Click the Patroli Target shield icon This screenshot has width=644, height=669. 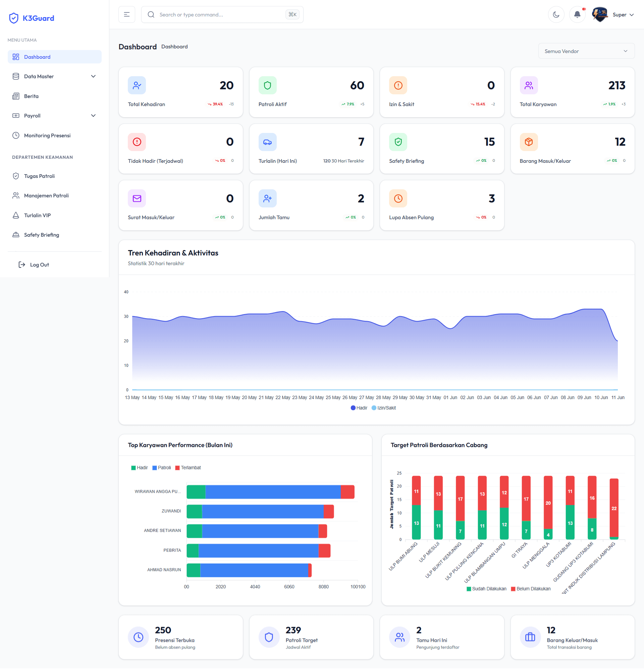(x=269, y=637)
